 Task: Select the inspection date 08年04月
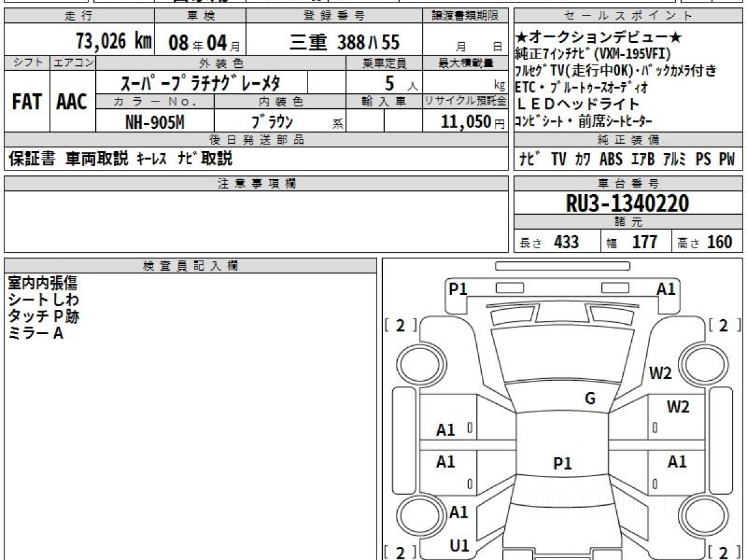(x=205, y=43)
